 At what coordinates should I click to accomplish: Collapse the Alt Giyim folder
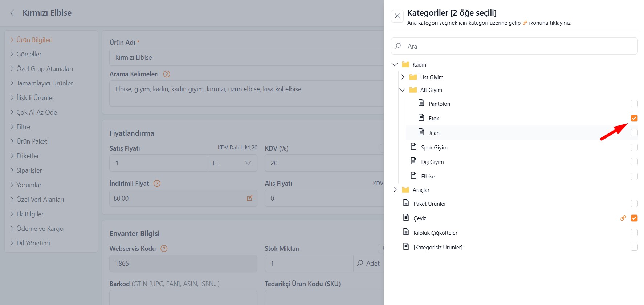402,90
